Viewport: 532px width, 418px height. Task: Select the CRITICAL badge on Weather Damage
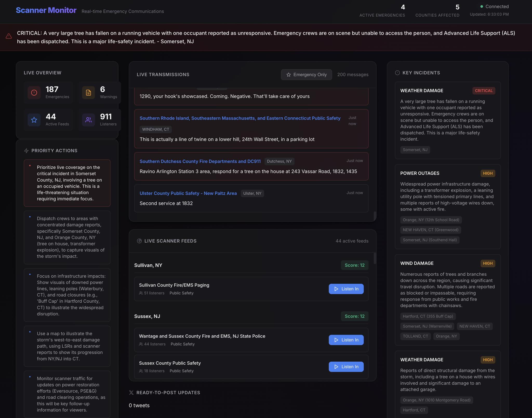coord(484,91)
